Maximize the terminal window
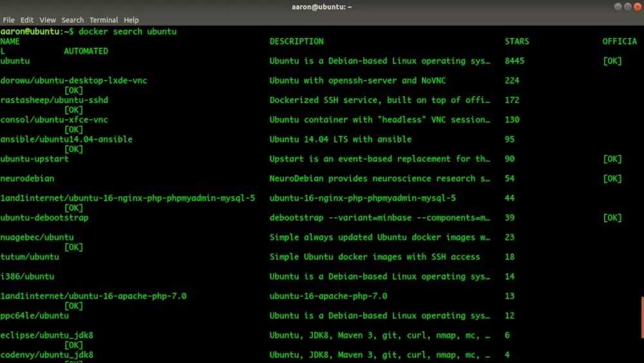The image size is (644, 363). pos(627,6)
